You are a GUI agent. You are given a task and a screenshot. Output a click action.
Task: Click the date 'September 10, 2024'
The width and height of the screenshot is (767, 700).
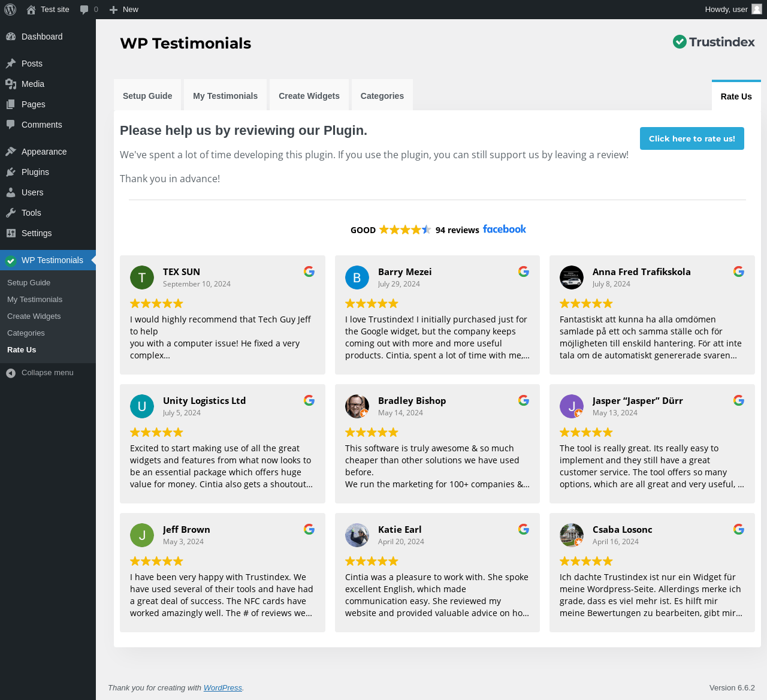[x=197, y=284]
